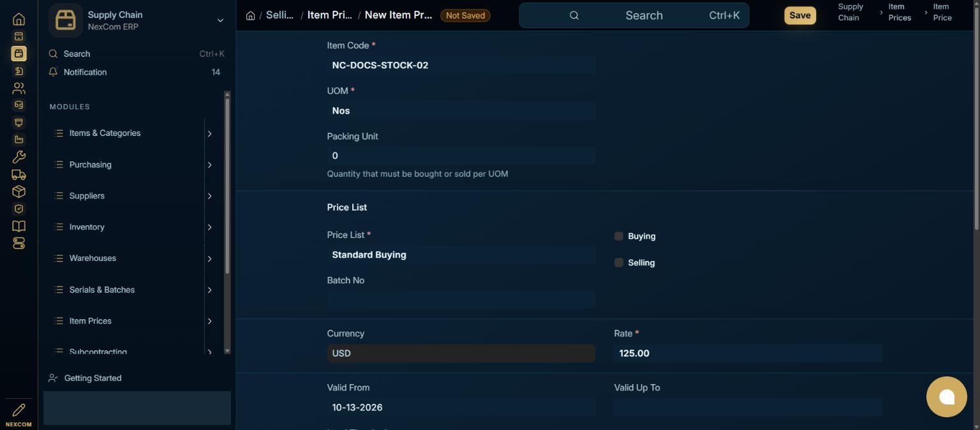Click the empty Batch No field

tap(461, 300)
